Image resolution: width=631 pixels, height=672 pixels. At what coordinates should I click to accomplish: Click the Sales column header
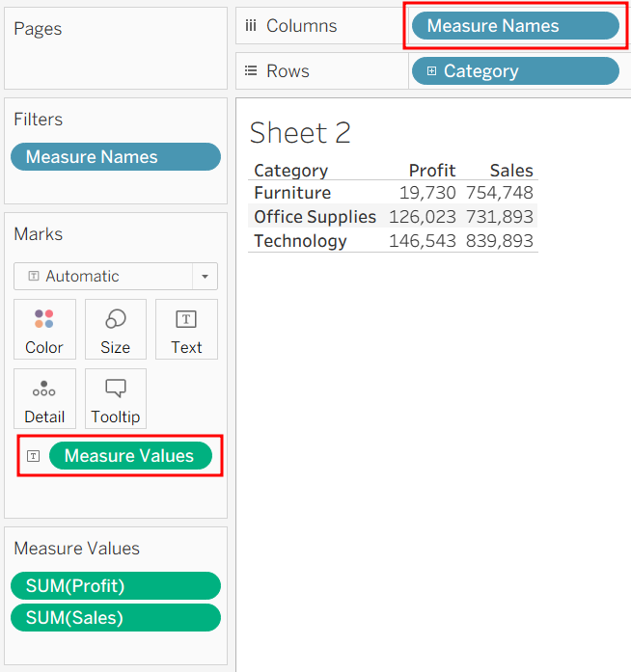[511, 171]
